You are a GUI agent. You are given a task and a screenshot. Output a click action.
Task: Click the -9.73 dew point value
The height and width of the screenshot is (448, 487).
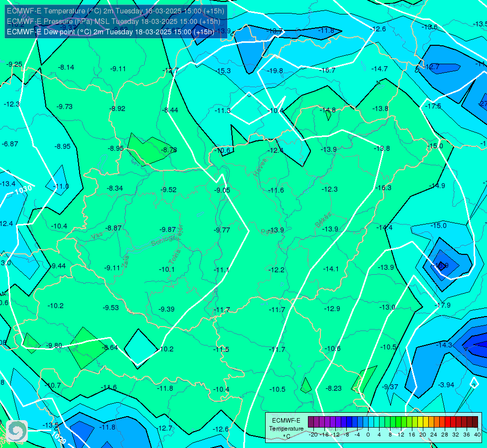64,107
